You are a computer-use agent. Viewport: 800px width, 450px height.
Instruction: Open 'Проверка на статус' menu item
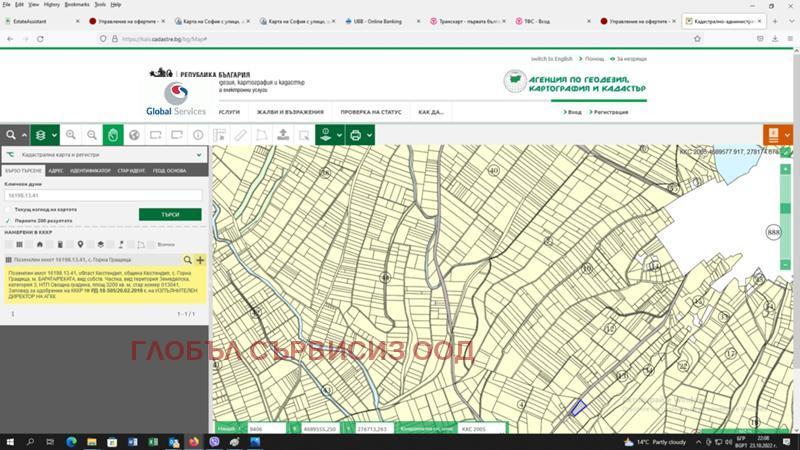pos(370,112)
